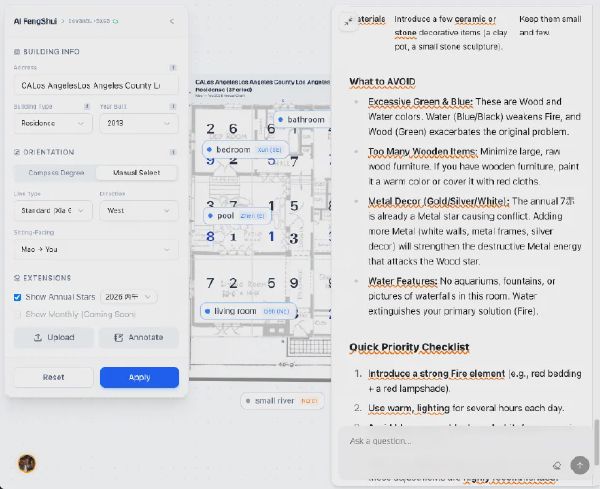
Task: Click the chat panel vertical scrollbar
Action: pos(595,442)
